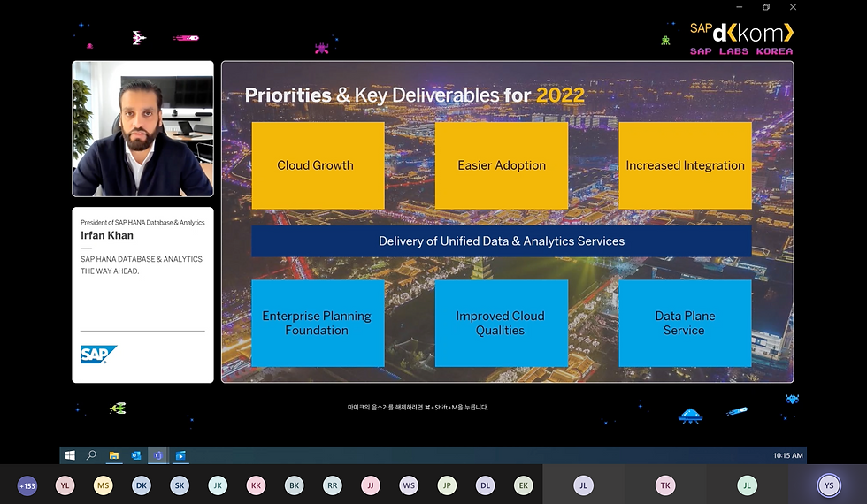Click the YS participant tile

click(x=829, y=485)
